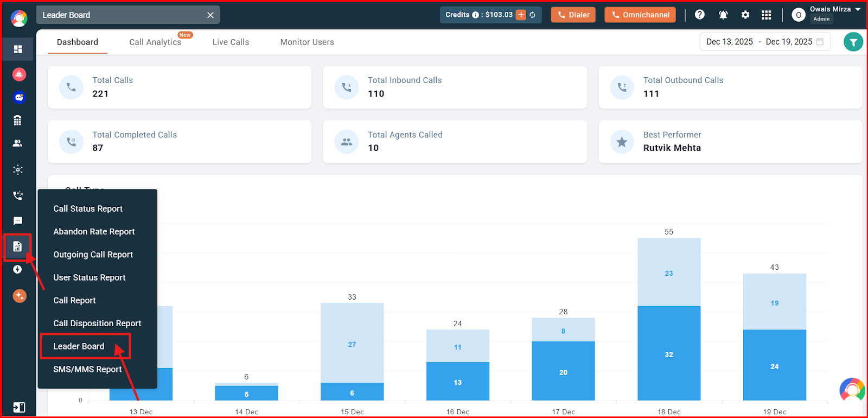Click the 16 Dec dark blue bar segment 13
The width and height of the screenshot is (868, 418).
(458, 381)
